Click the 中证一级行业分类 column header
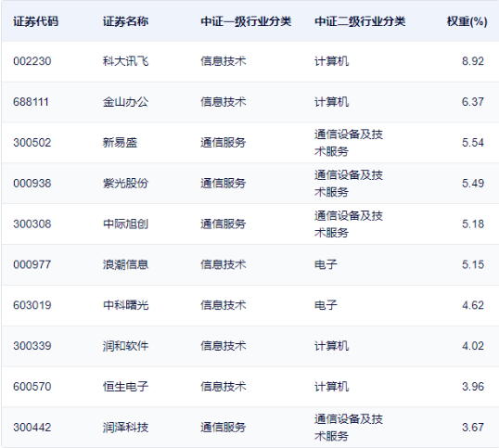 coord(246,21)
